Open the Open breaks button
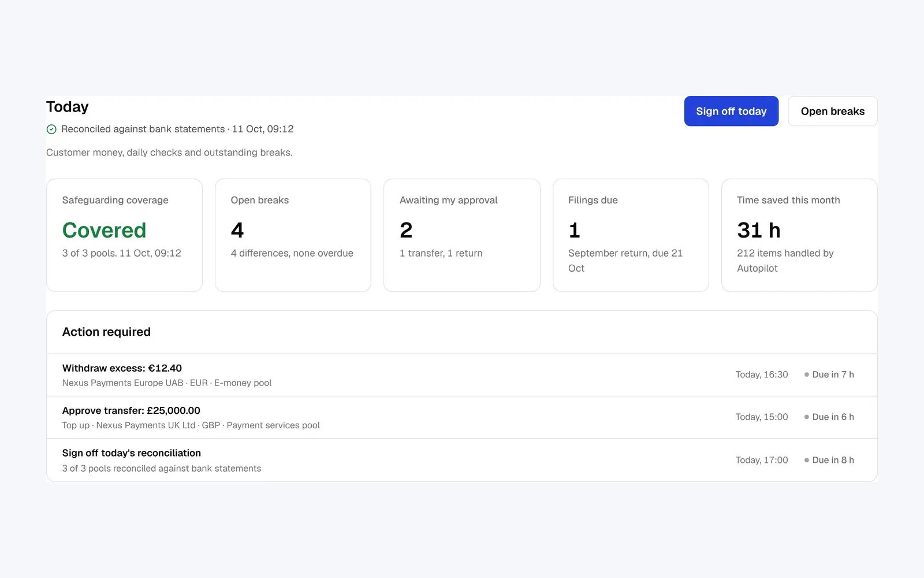This screenshot has width=924, height=578. (x=832, y=111)
